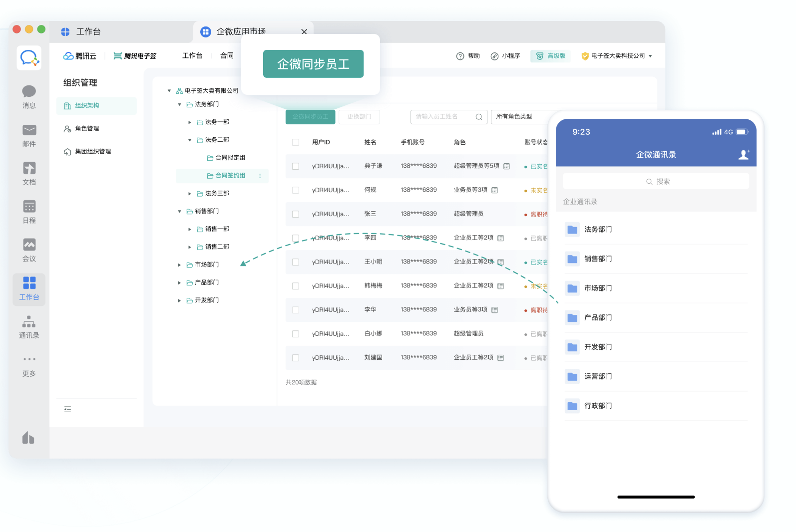This screenshot has width=796, height=532.
Task: Open the 邮件 mail icon
Action: coord(29,130)
